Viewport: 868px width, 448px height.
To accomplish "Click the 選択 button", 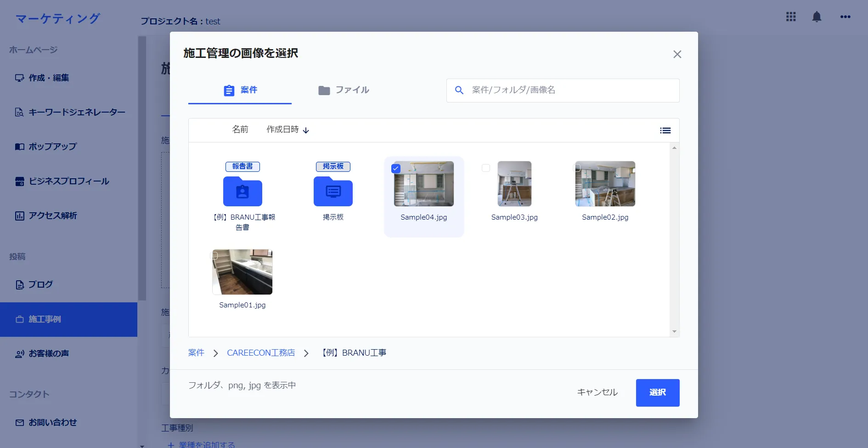I will pos(658,393).
